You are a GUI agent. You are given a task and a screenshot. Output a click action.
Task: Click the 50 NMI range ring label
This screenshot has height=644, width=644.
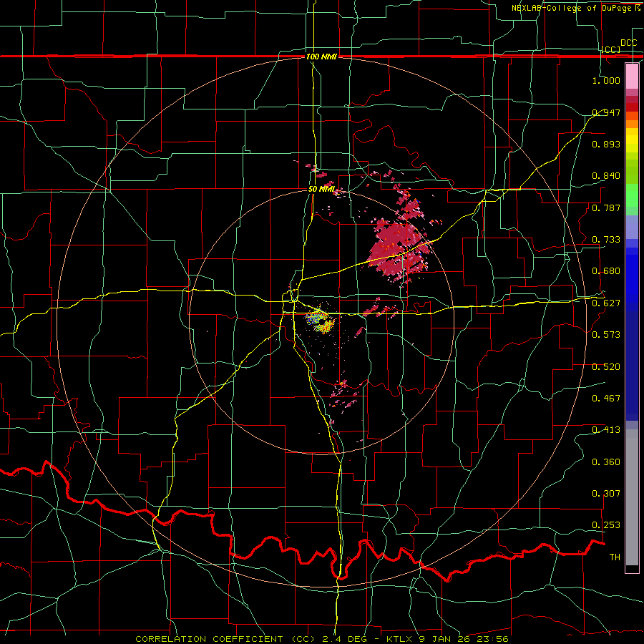click(x=321, y=190)
